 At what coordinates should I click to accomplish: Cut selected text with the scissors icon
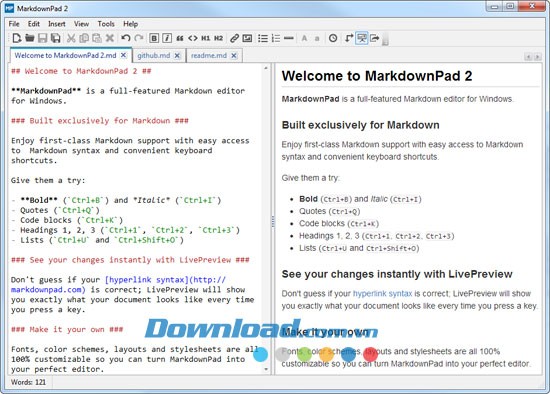click(71, 38)
